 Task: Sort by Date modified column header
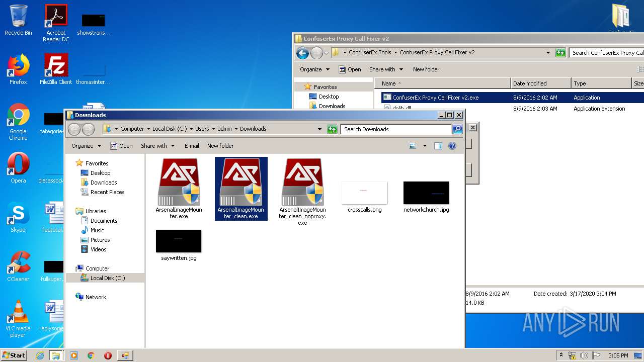click(x=541, y=83)
